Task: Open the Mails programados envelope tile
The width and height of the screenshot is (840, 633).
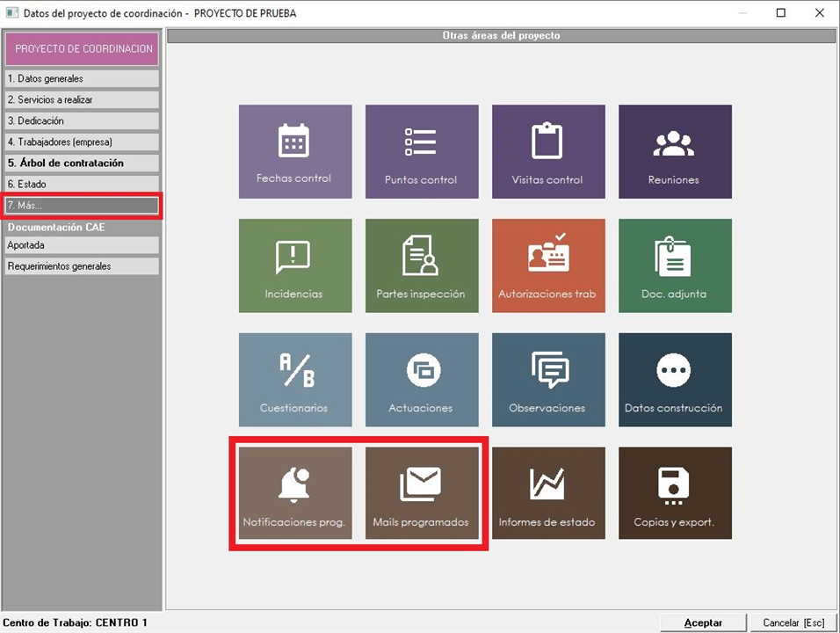Action: click(x=422, y=493)
